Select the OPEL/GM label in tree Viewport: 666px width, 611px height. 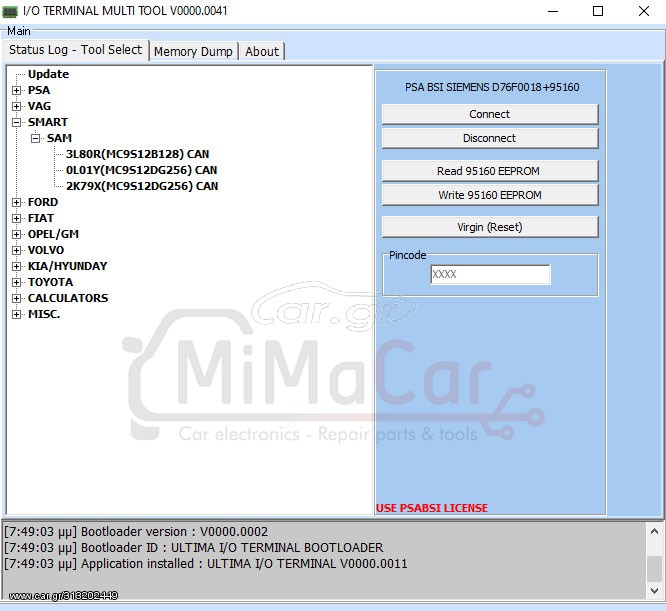point(54,234)
